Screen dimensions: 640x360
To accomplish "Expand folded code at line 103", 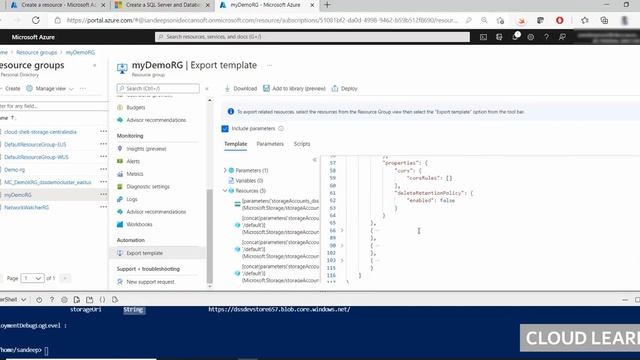I will [342, 260].
